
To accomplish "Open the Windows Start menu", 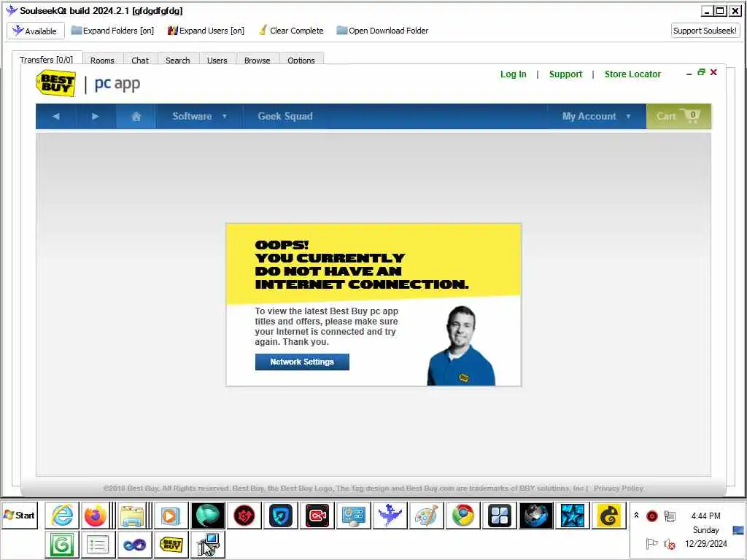I will pyautogui.click(x=19, y=516).
